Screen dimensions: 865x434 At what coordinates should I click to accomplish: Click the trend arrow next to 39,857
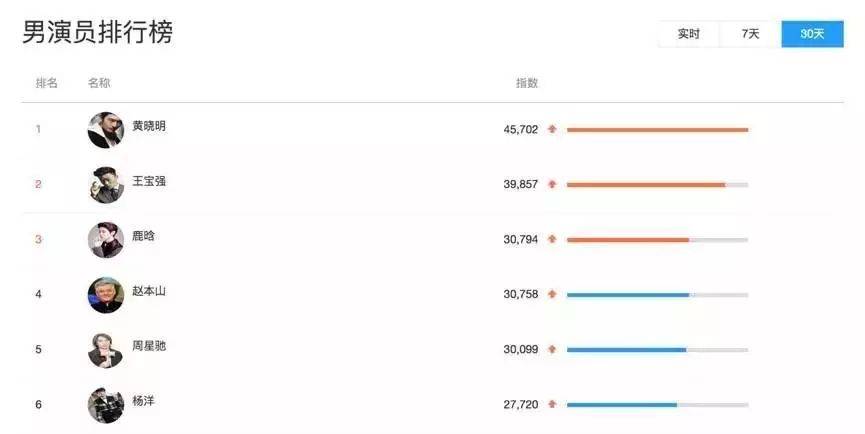pyautogui.click(x=552, y=184)
